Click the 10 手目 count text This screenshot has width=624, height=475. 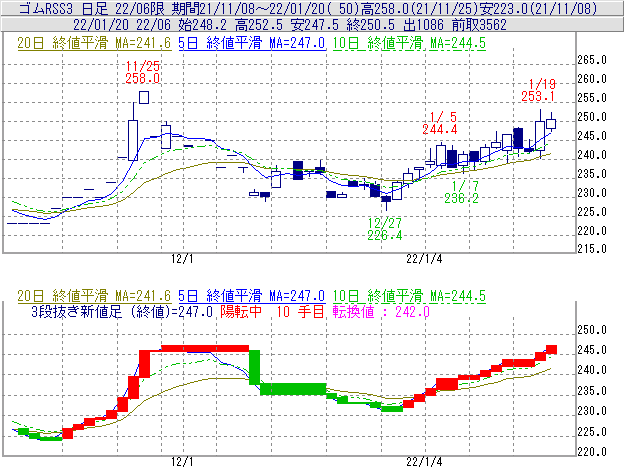tap(300, 311)
